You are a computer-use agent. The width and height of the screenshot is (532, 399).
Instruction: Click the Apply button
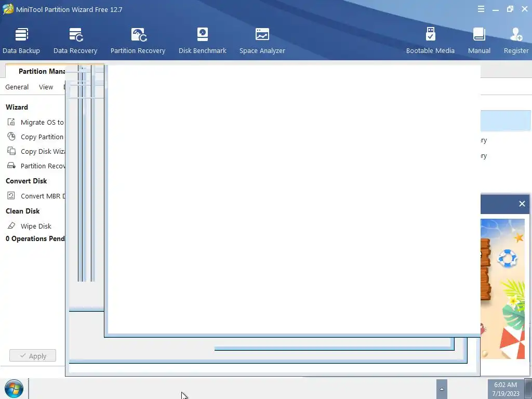click(x=33, y=355)
